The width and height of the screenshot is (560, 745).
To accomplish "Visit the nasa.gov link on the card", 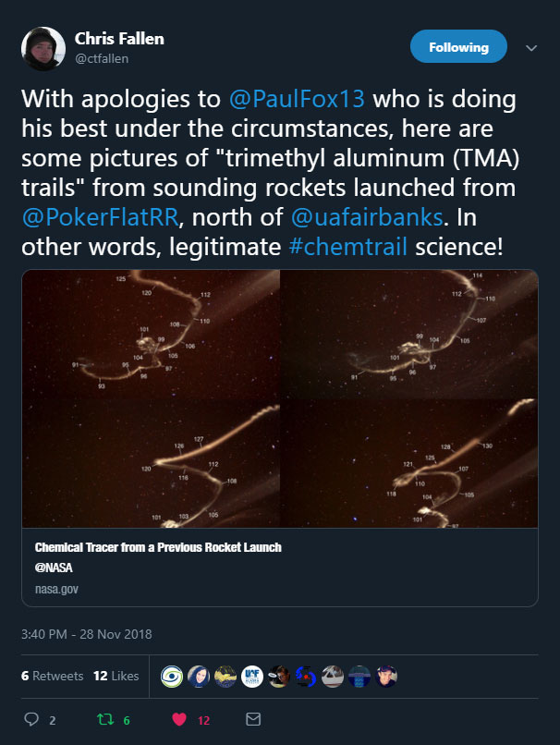I will (x=55, y=588).
